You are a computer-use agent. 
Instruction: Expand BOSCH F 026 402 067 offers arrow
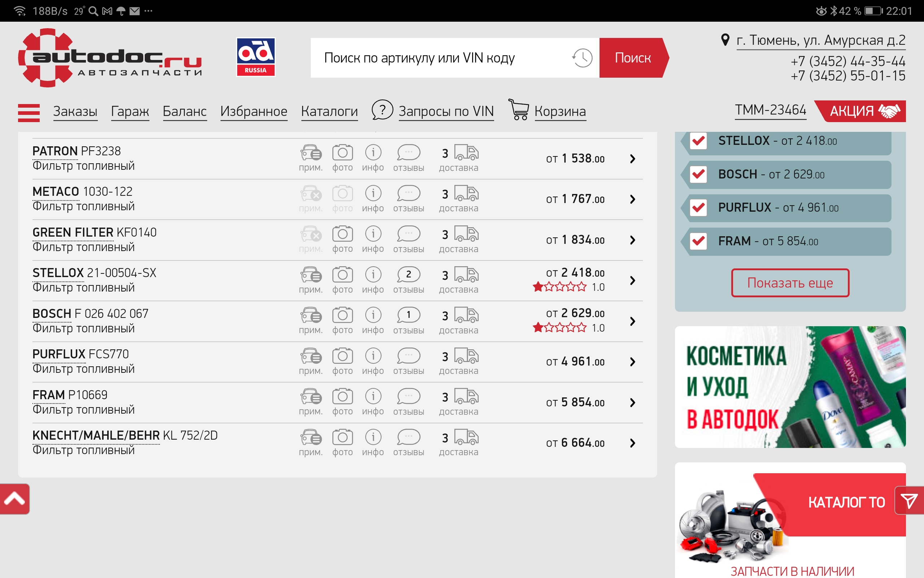point(633,321)
